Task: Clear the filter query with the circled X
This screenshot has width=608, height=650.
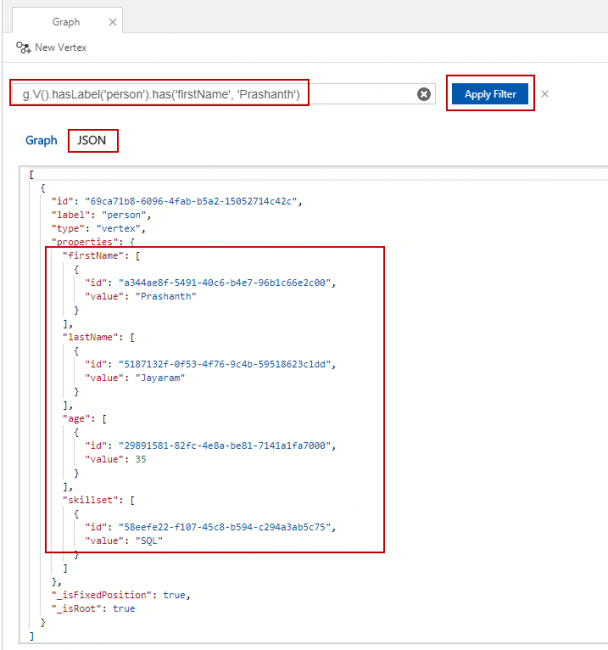Action: coord(424,94)
